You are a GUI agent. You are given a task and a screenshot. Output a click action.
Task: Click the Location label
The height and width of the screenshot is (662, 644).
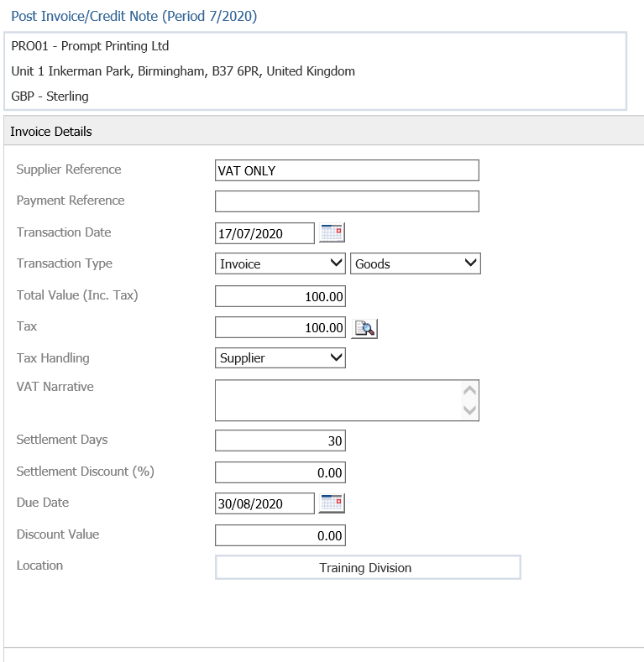[39, 566]
